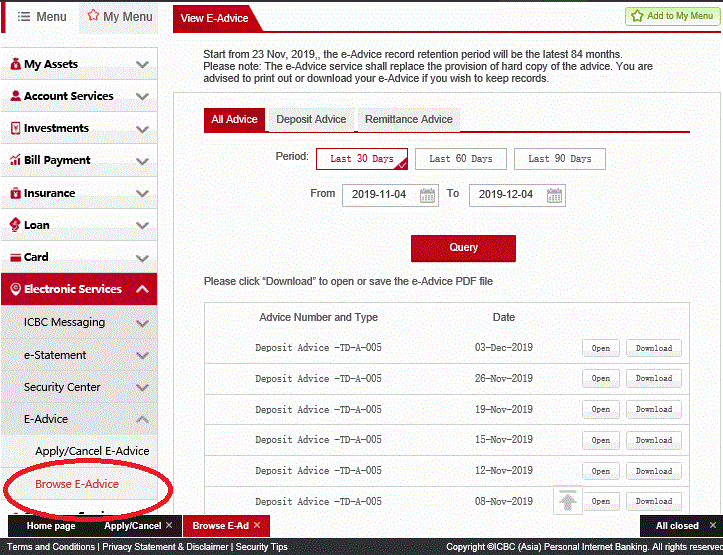
Task: Download the 08-Nov-2019 deposit advice
Action: 654,501
